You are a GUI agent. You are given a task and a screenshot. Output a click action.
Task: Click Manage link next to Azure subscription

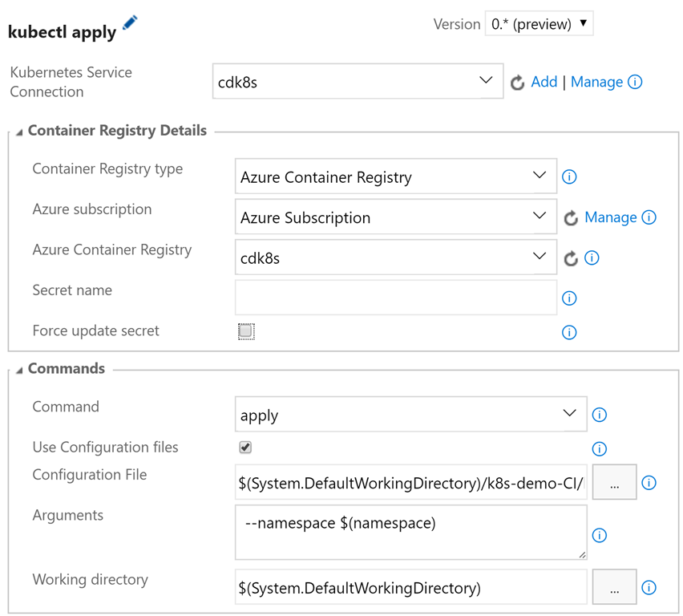tap(610, 217)
